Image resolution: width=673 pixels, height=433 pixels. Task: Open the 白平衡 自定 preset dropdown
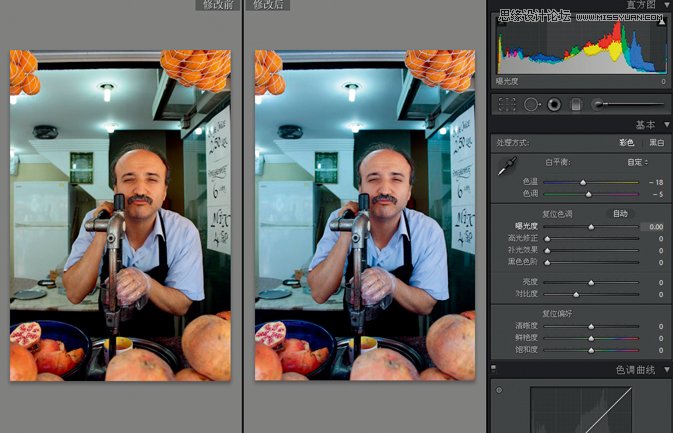point(638,161)
